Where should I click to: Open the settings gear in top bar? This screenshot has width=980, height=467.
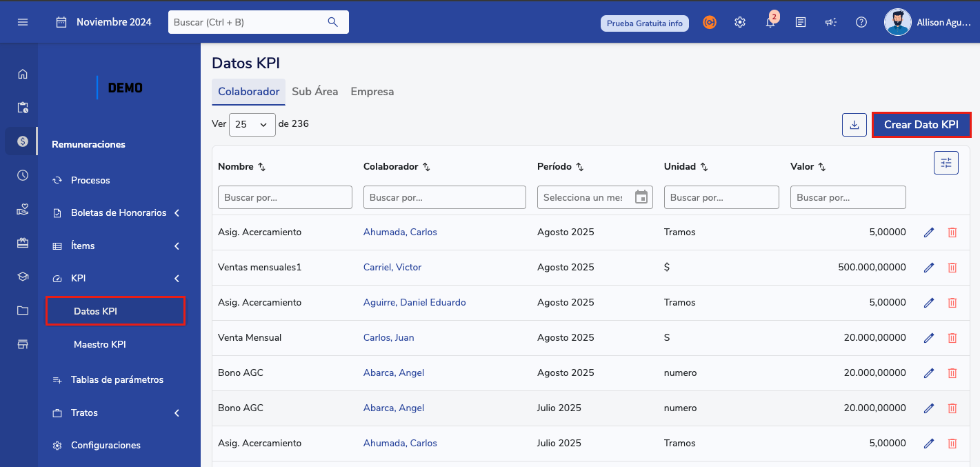point(740,22)
